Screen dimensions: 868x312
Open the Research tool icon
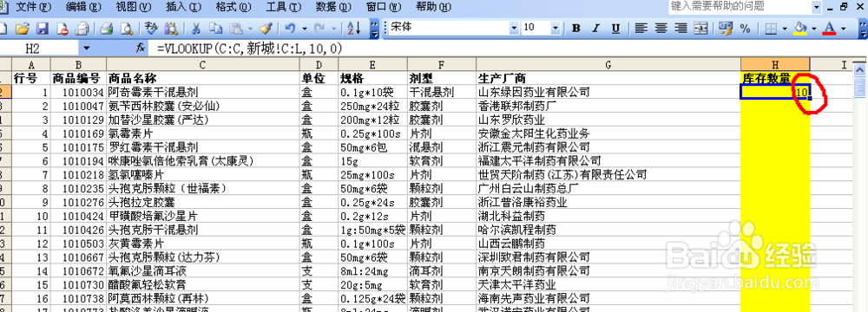pyautogui.click(x=172, y=29)
